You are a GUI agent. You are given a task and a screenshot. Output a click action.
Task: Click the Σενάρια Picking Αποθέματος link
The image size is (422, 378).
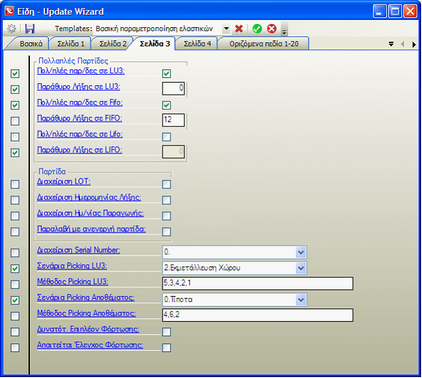[x=86, y=297]
